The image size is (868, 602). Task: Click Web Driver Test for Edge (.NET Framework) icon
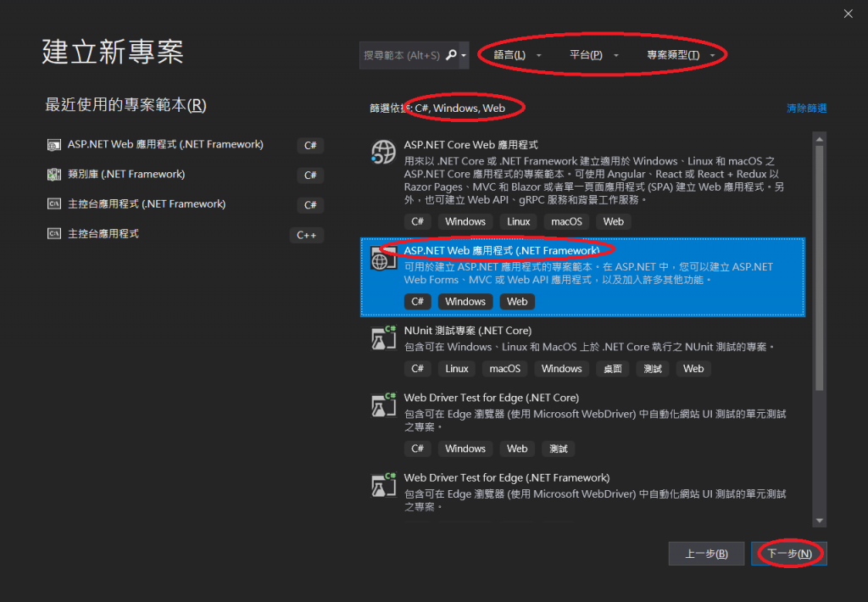pyautogui.click(x=383, y=485)
